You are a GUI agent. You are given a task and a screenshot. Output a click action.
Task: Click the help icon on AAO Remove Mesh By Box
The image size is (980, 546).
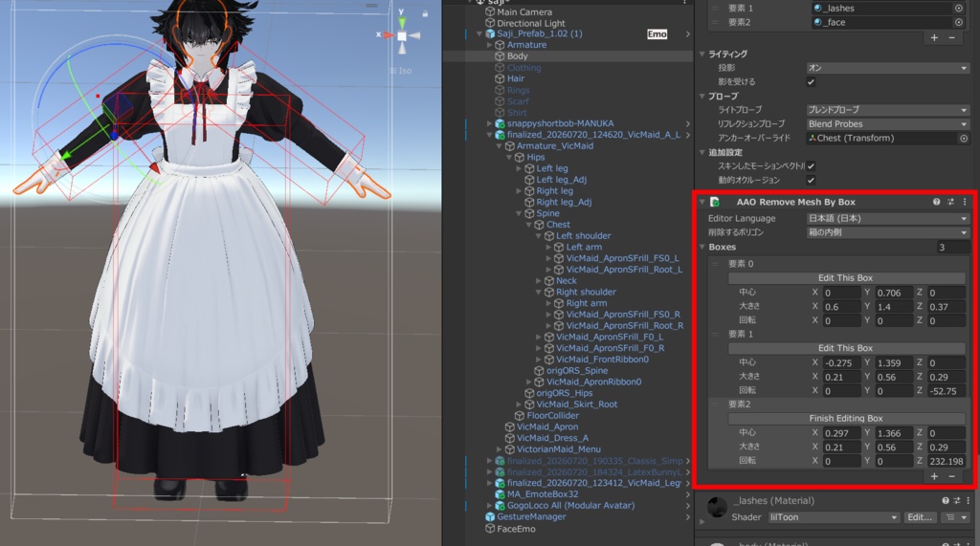click(936, 202)
